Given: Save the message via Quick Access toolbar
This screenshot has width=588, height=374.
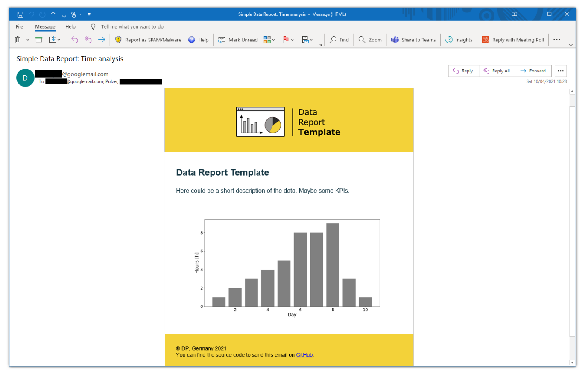Looking at the screenshot, I should pos(20,14).
